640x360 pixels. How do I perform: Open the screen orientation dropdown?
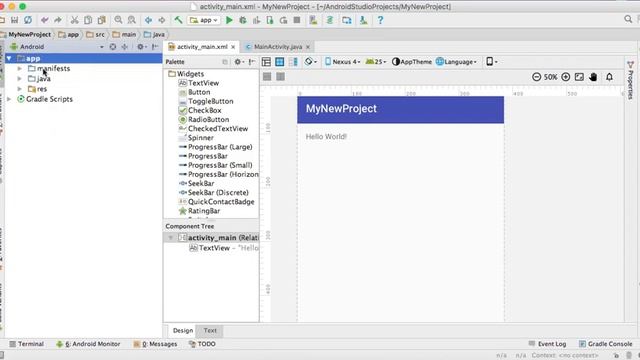tap(311, 62)
